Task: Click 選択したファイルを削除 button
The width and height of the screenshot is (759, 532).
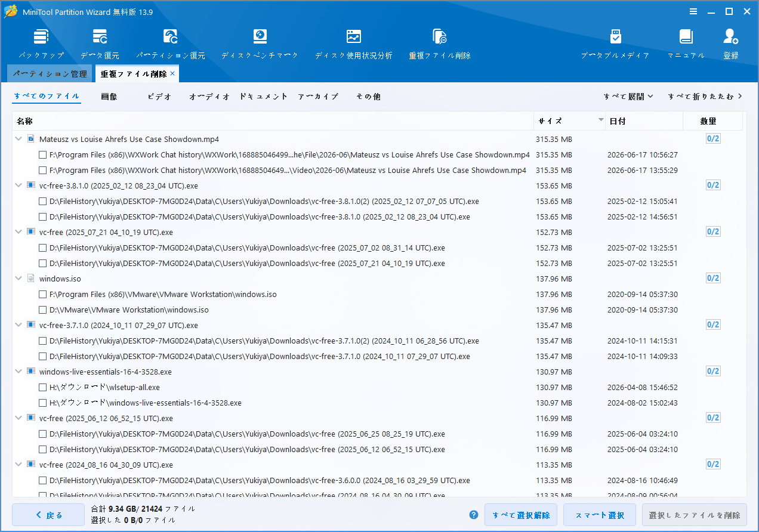Action: point(694,515)
